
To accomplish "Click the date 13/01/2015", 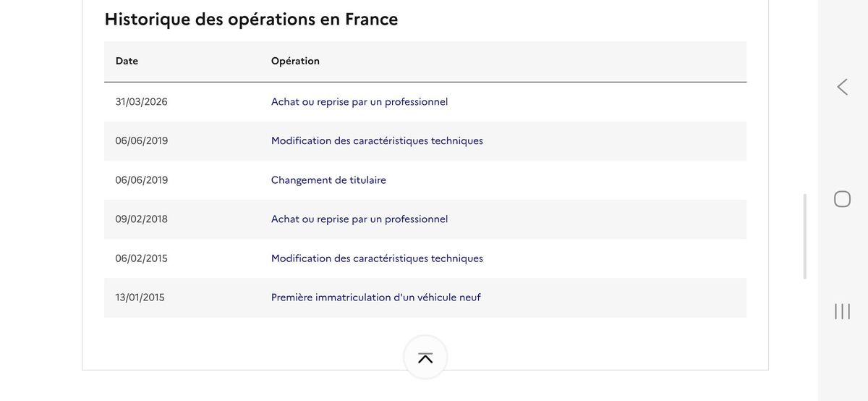I will (x=140, y=297).
